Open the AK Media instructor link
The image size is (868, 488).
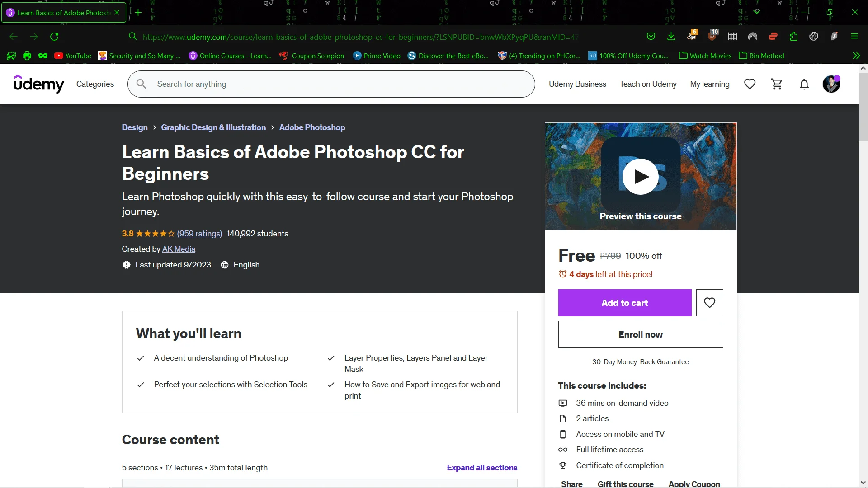(x=179, y=249)
